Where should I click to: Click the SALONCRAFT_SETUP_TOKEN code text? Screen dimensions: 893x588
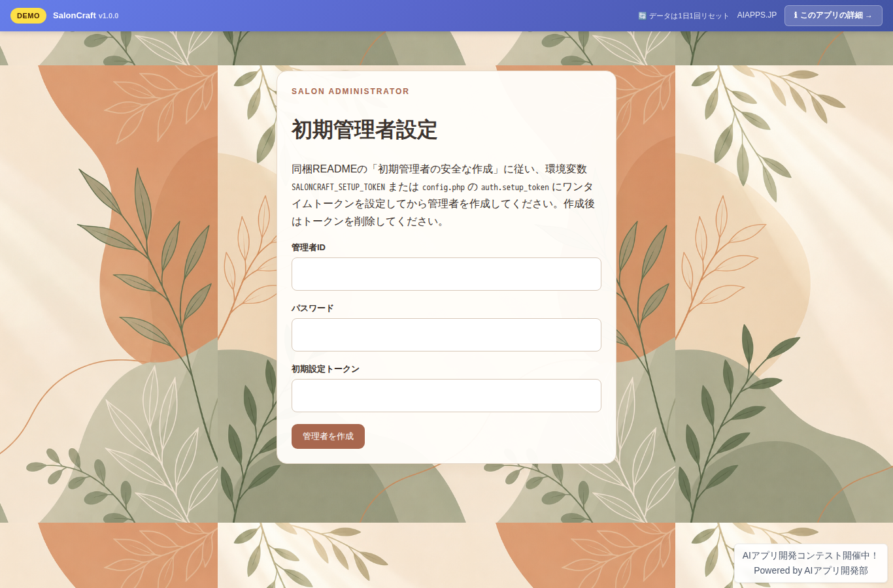[x=338, y=187]
